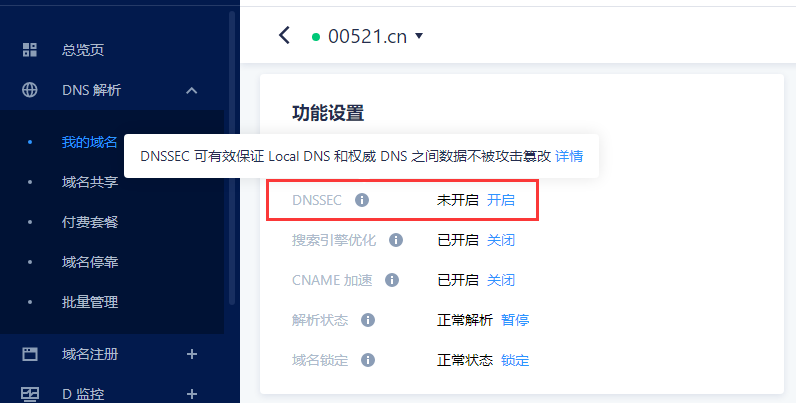Click the 解析状态 info icon
The image size is (796, 403).
(368, 320)
